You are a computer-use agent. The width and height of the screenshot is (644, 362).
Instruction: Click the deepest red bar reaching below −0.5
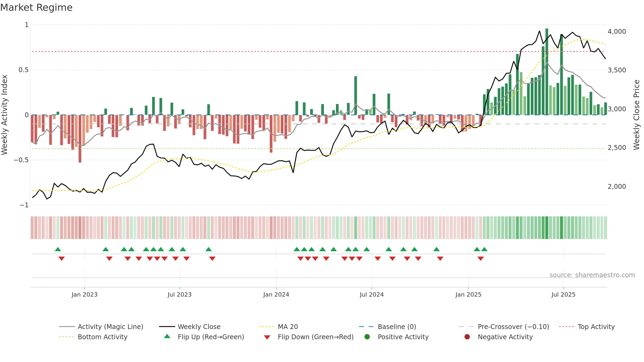(x=80, y=139)
